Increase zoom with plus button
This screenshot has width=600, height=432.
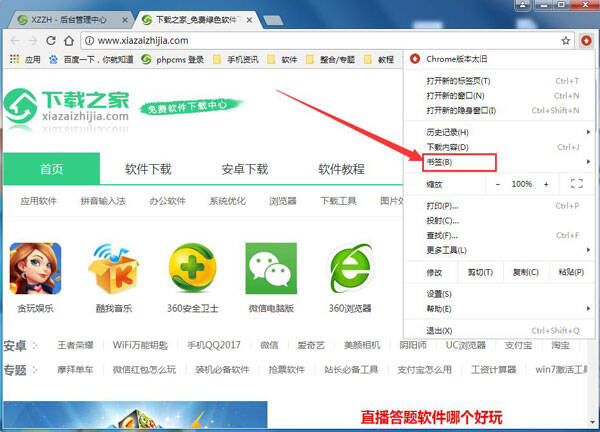[x=546, y=184]
